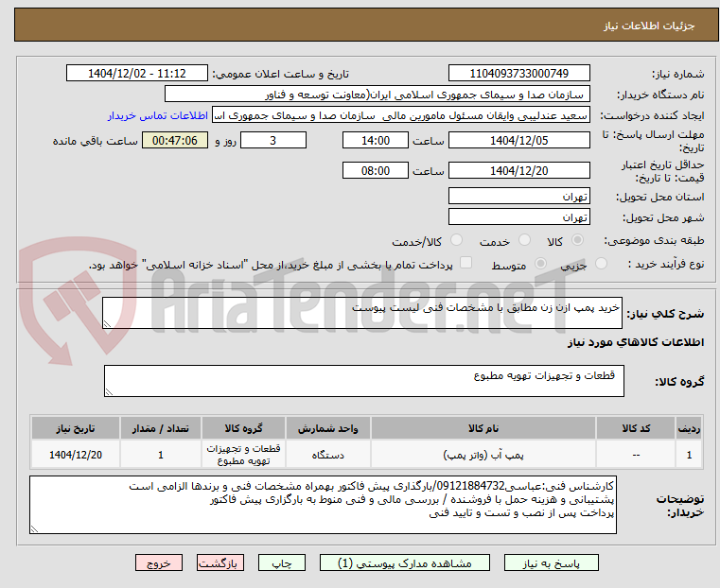Click the announcement date field 1404/12/02 - 11:12
The image size is (720, 588).
pos(137,74)
